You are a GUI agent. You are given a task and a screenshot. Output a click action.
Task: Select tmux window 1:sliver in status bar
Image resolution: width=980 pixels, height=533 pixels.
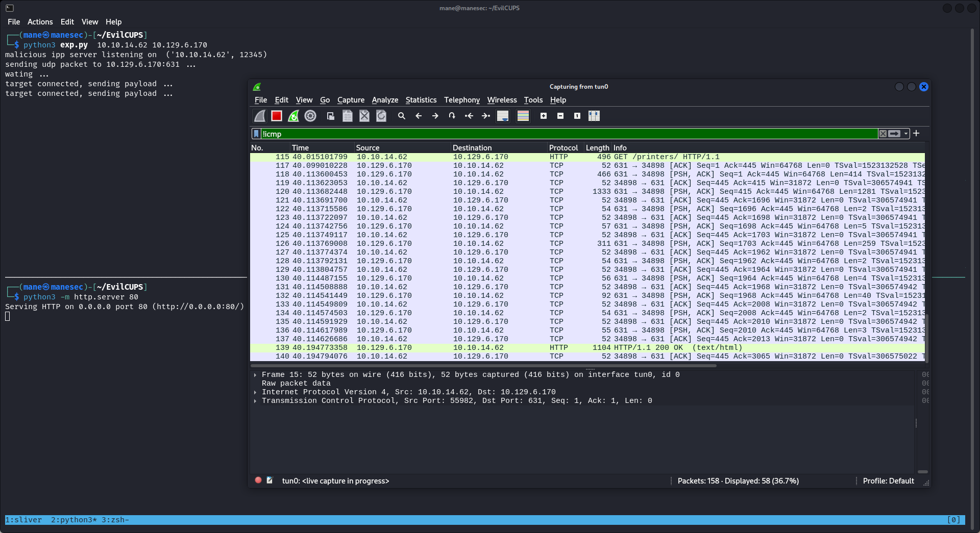[23, 520]
